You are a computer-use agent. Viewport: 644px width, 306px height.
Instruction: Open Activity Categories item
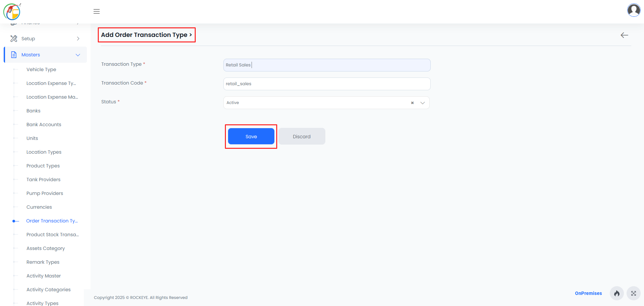click(49, 290)
